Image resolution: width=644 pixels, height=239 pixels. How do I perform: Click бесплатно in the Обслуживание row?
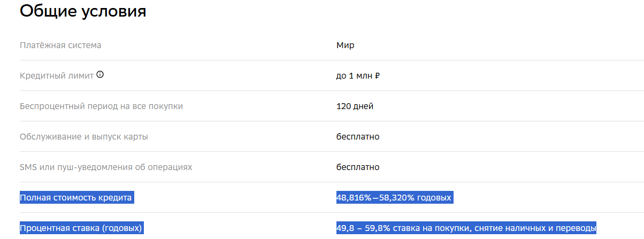point(358,137)
